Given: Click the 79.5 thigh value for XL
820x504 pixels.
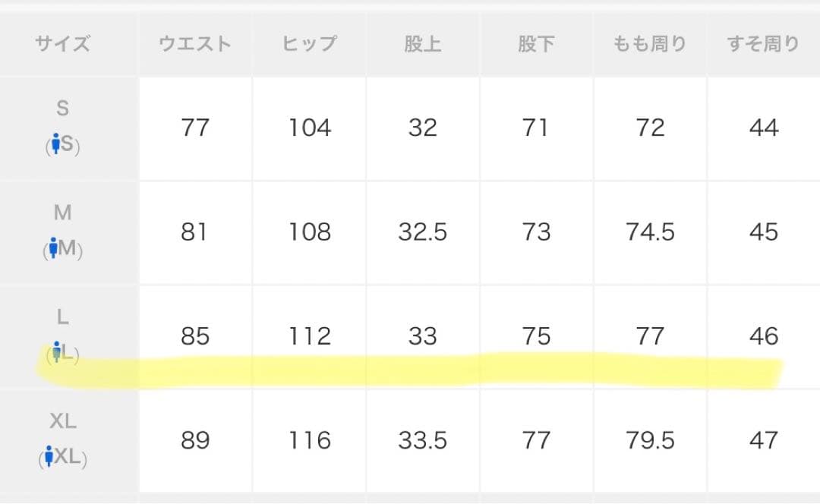Looking at the screenshot, I should tap(650, 440).
